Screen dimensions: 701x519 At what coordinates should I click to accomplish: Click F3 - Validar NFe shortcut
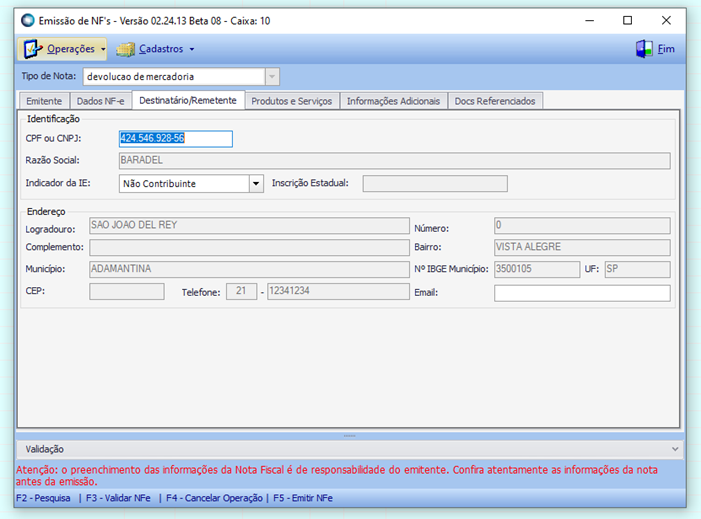118,498
